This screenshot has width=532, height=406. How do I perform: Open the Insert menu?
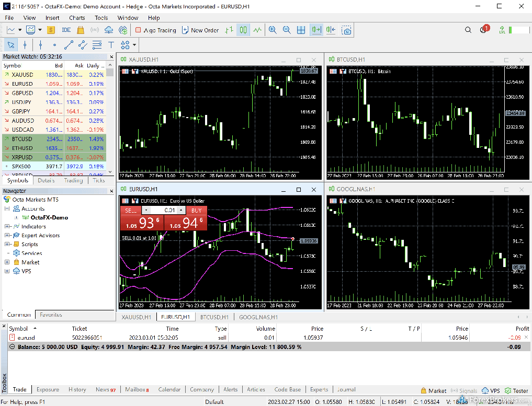click(x=52, y=18)
